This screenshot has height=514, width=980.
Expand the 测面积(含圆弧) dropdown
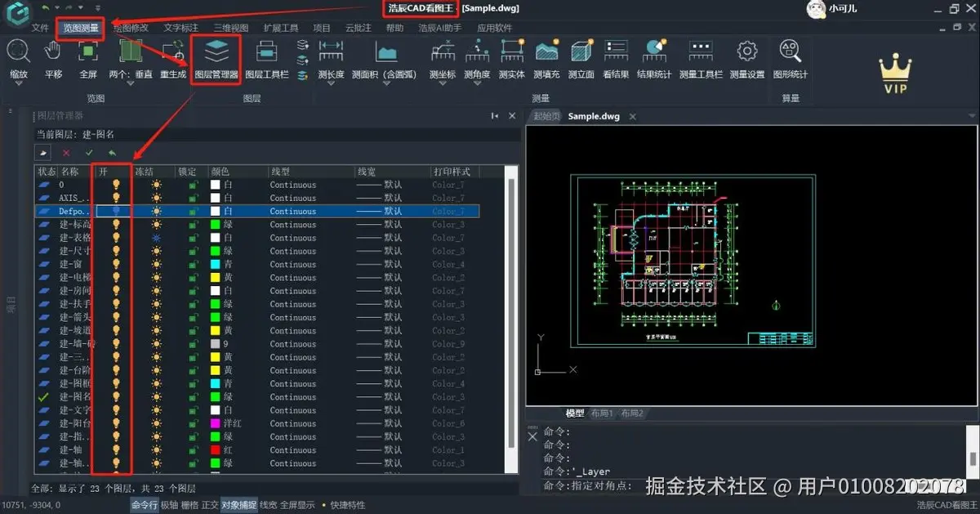(386, 85)
